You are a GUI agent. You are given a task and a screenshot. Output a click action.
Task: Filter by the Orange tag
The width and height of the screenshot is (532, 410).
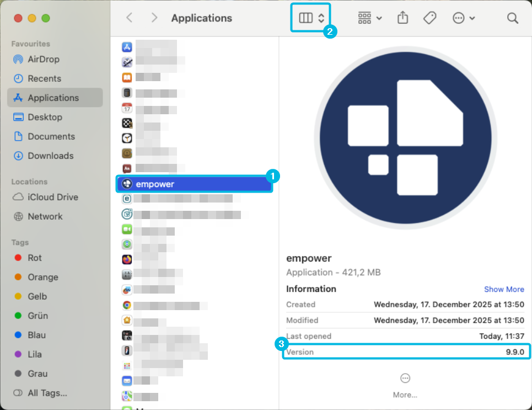(x=55, y=277)
